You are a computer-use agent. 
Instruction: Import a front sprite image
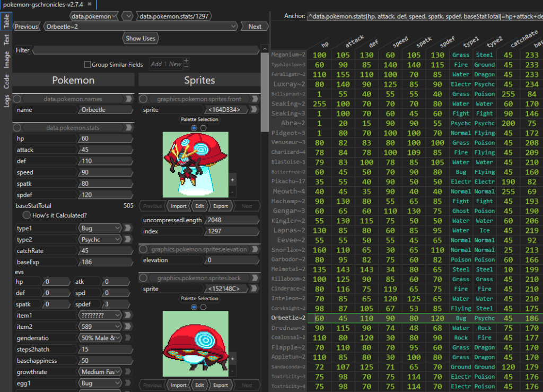point(178,206)
